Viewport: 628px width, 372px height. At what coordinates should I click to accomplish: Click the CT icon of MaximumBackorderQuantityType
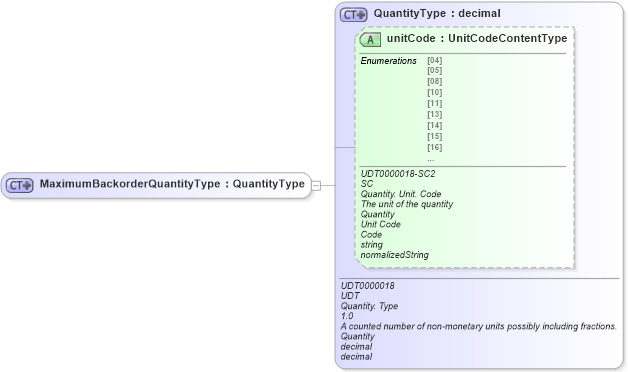(19, 185)
